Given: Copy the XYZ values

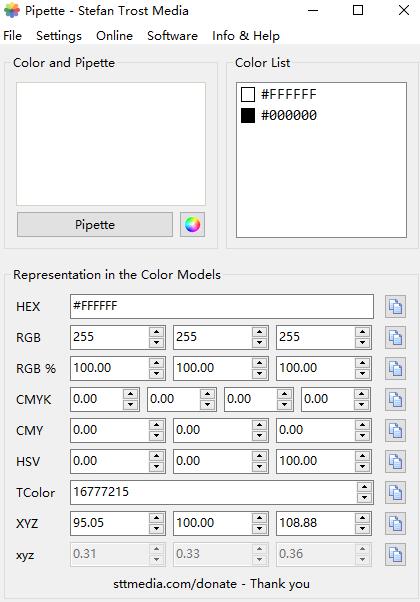Looking at the screenshot, I should pos(395,523).
